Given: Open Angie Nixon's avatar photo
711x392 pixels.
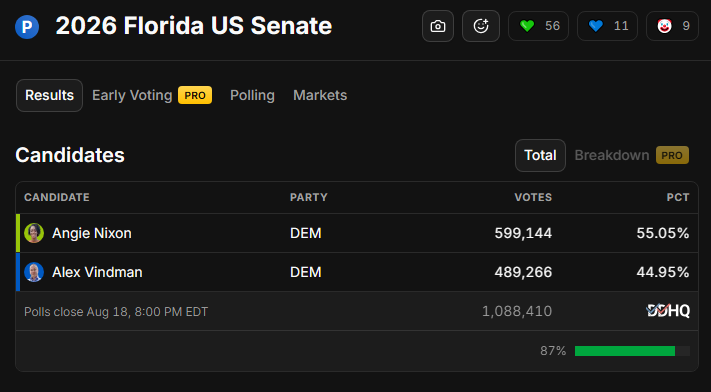Looking at the screenshot, I should (34, 233).
